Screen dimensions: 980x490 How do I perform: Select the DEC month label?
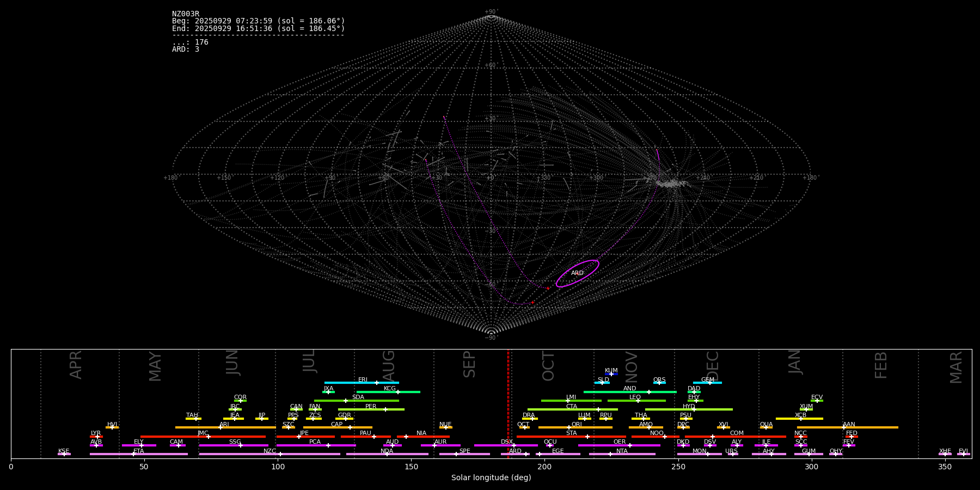[x=712, y=365]
